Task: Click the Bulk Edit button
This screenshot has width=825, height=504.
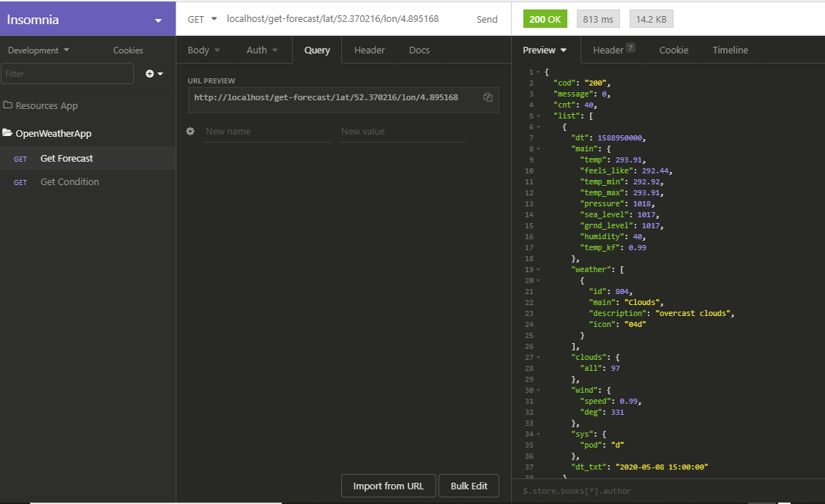Action: tap(469, 486)
